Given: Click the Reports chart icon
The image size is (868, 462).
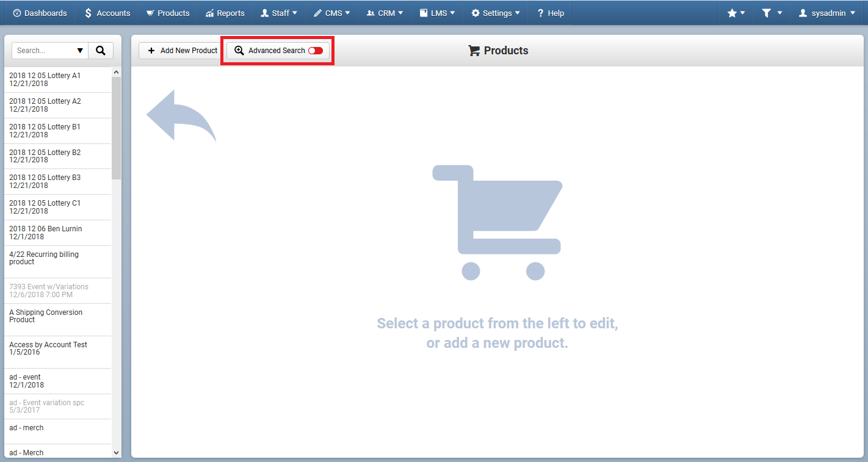Looking at the screenshot, I should point(210,13).
